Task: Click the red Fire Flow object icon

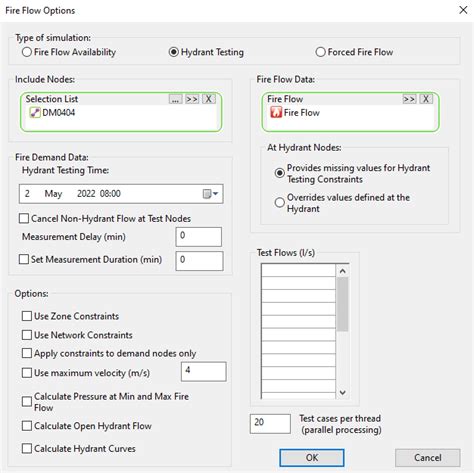Action: pyautogui.click(x=276, y=113)
